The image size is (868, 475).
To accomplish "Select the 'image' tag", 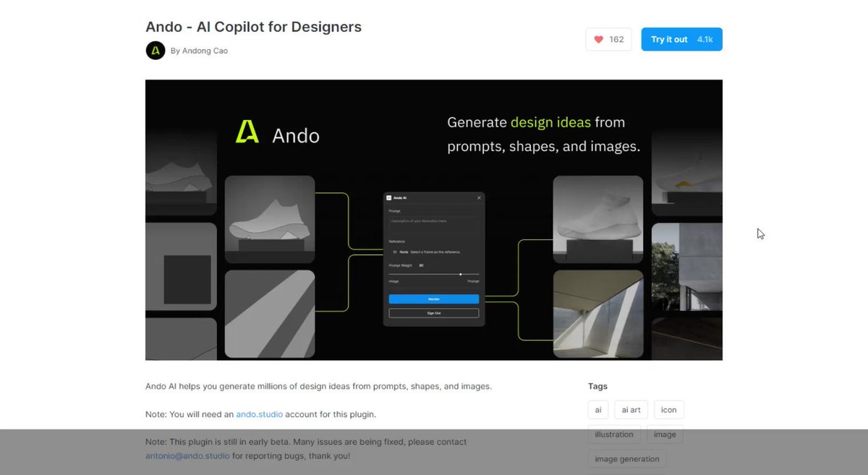I will [x=665, y=435].
